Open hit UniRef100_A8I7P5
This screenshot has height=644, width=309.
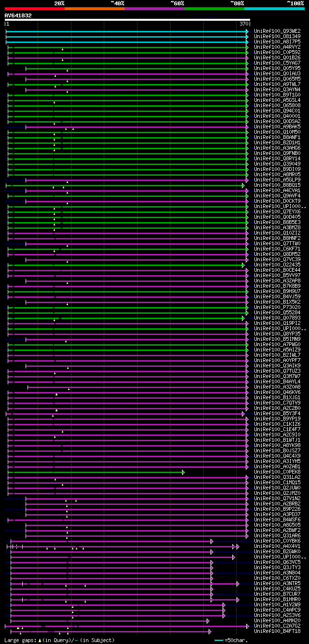277,42
